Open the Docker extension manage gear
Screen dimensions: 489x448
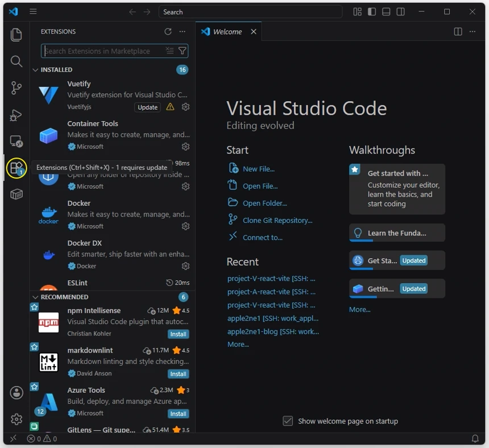[x=185, y=226]
